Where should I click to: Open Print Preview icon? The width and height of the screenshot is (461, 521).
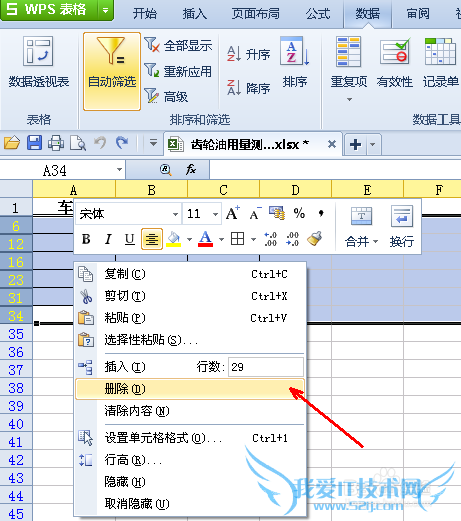[x=78, y=143]
